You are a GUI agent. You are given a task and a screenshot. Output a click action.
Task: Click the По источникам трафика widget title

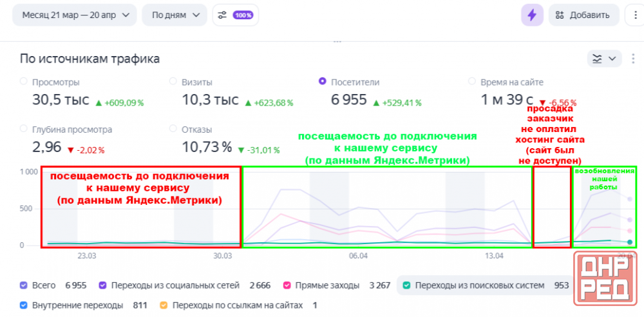click(x=90, y=59)
